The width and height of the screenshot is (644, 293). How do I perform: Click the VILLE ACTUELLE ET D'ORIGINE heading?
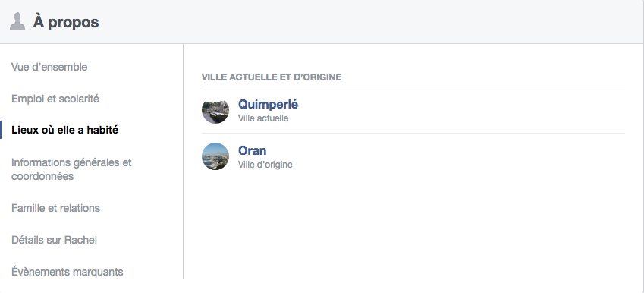click(272, 77)
